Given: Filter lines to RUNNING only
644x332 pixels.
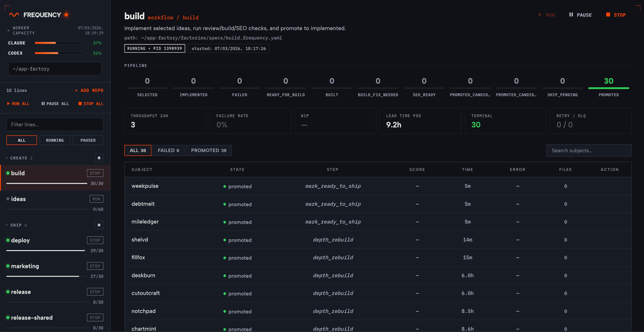Looking at the screenshot, I should pyautogui.click(x=55, y=140).
